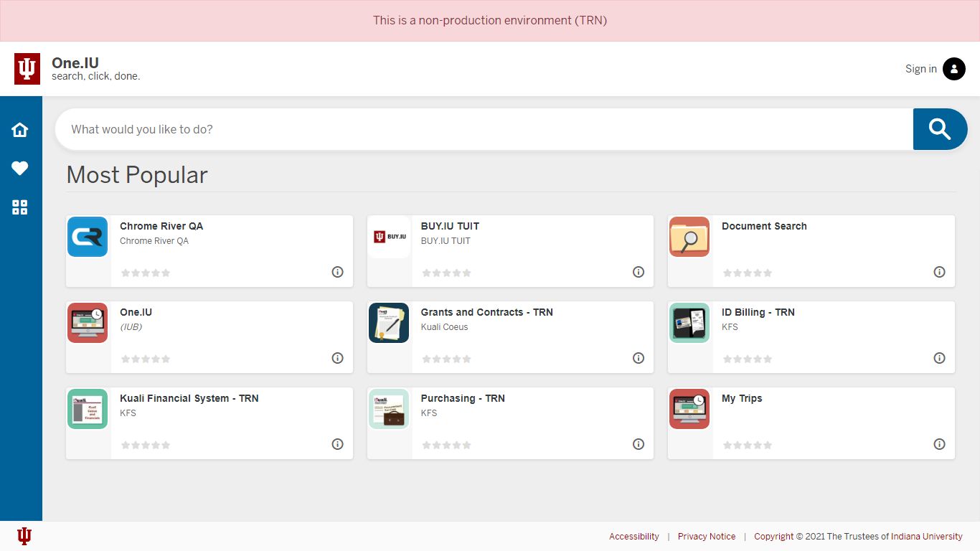Show info for Chrome River QA
Image resolution: width=980 pixels, height=551 pixels.
338,272
